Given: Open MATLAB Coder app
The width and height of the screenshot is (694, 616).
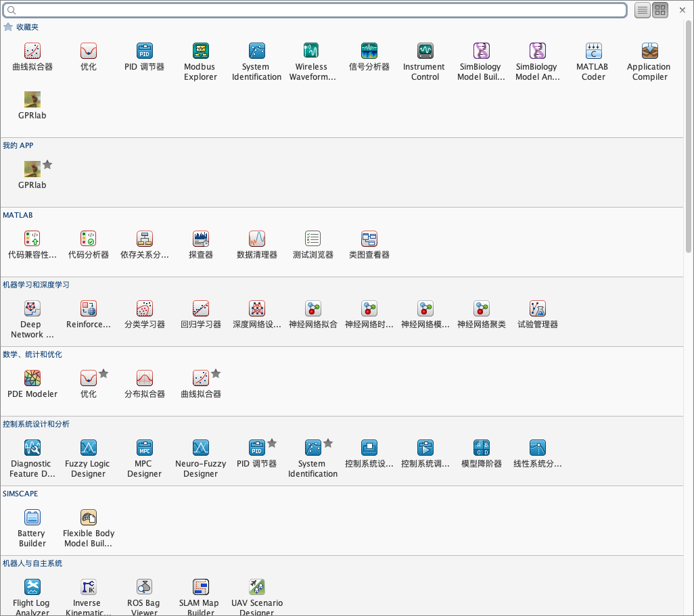Looking at the screenshot, I should [x=593, y=62].
